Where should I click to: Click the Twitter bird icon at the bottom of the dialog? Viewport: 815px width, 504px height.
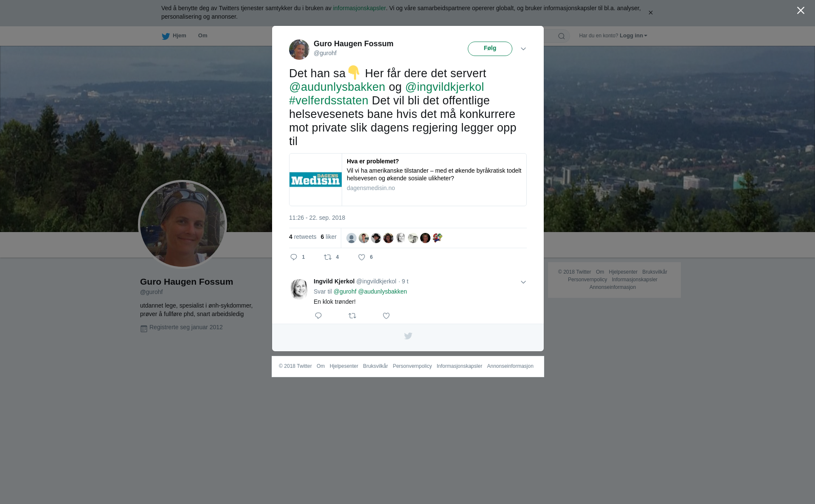click(408, 336)
